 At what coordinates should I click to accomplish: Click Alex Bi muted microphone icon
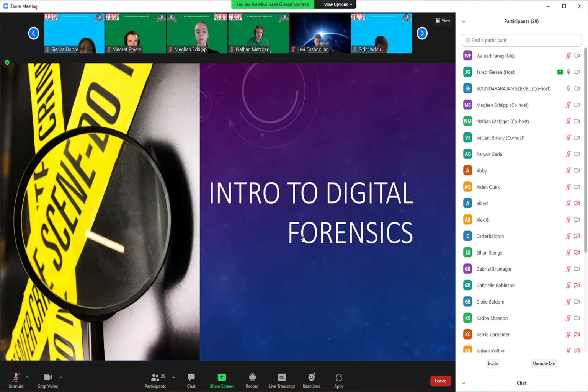point(568,220)
